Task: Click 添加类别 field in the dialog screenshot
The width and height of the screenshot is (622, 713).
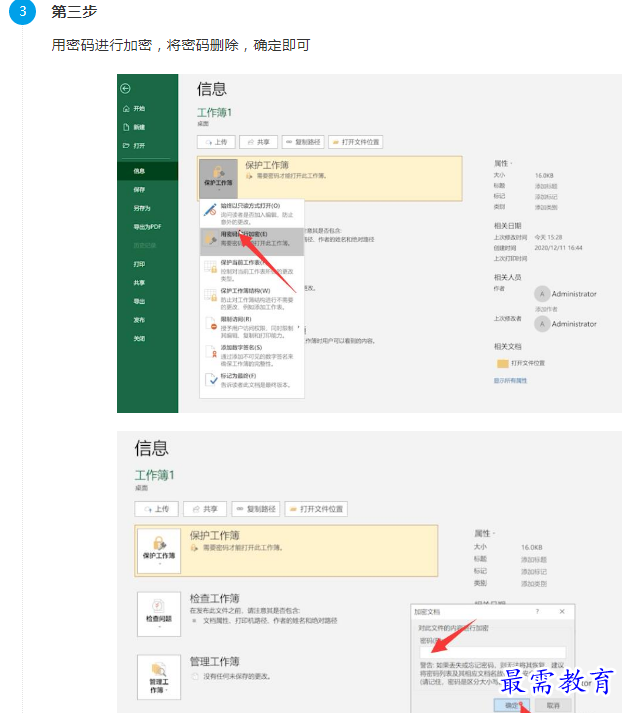Action: [534, 583]
